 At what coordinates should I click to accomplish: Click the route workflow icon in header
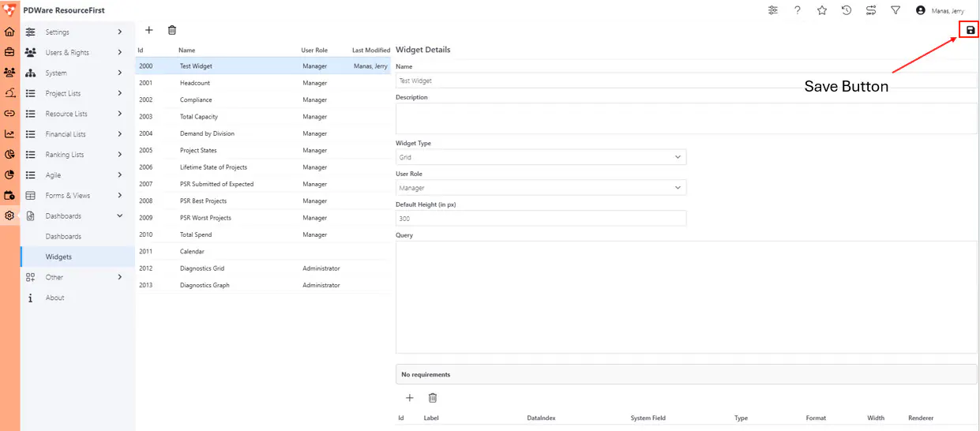871,10
